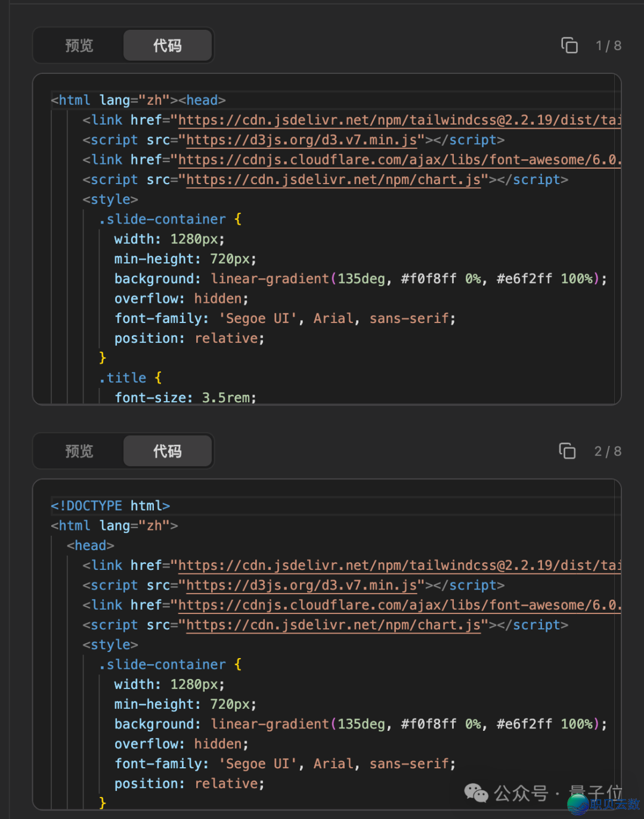Open font-awesome cloudflare link in slide 1/8 code
Screen dimensions: 644x819
tap(398, 160)
